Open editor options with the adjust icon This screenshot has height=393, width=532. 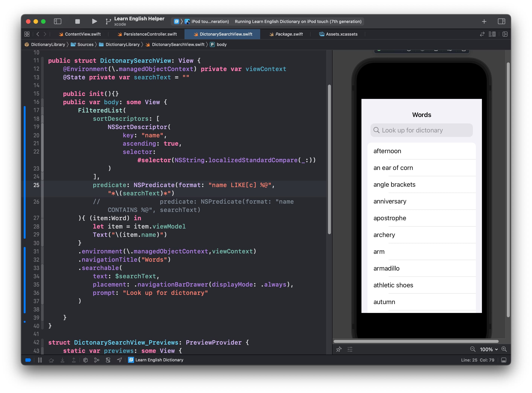(492, 34)
